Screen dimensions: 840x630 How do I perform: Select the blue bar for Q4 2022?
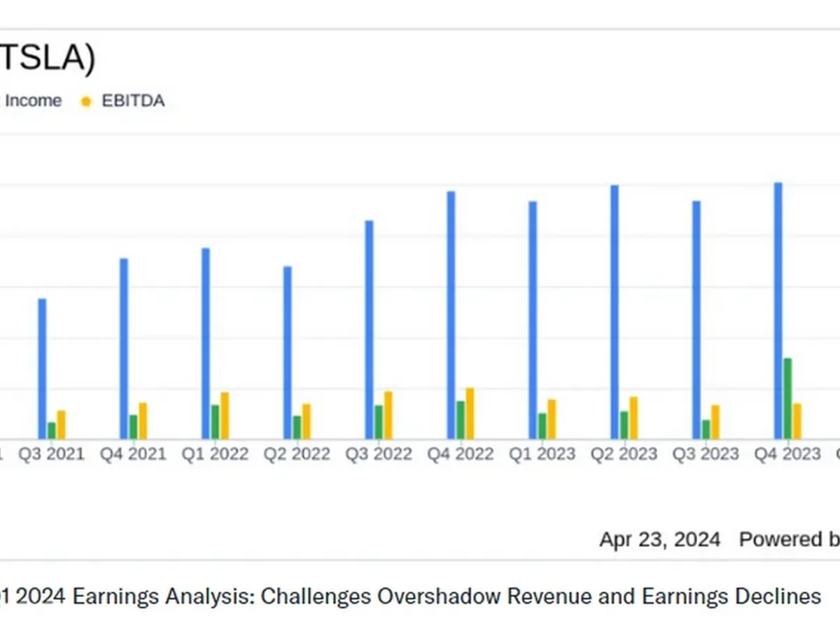pyautogui.click(x=451, y=315)
